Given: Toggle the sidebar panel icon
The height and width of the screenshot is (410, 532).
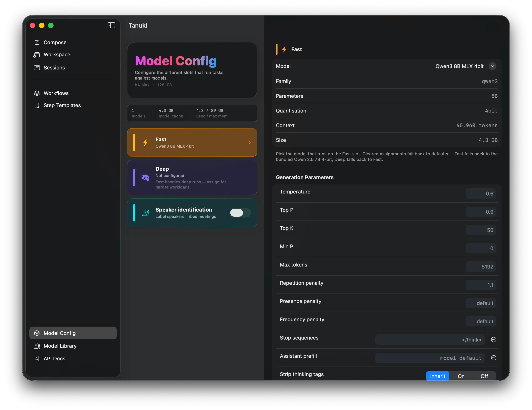Looking at the screenshot, I should (x=111, y=25).
